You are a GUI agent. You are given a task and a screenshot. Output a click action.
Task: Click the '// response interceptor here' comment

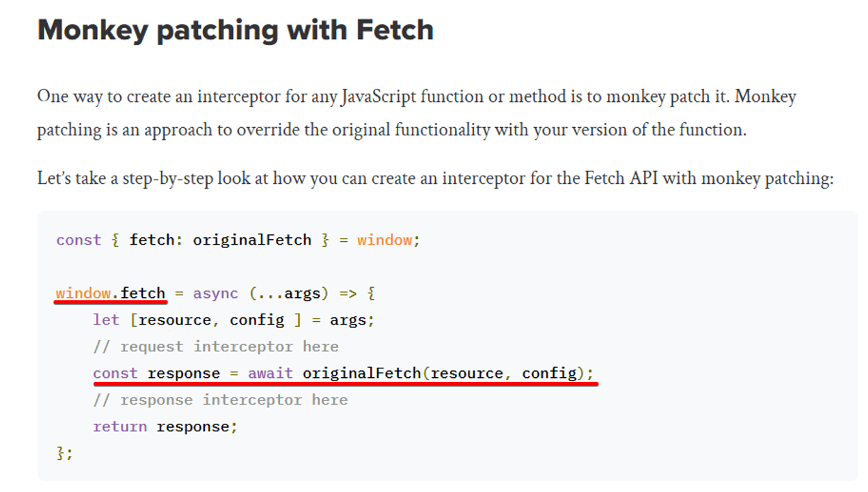(220, 400)
